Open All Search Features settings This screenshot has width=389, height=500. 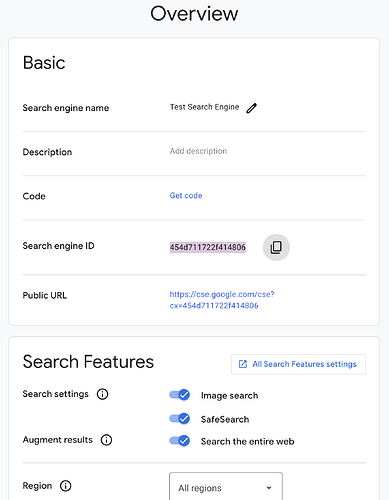[298, 364]
